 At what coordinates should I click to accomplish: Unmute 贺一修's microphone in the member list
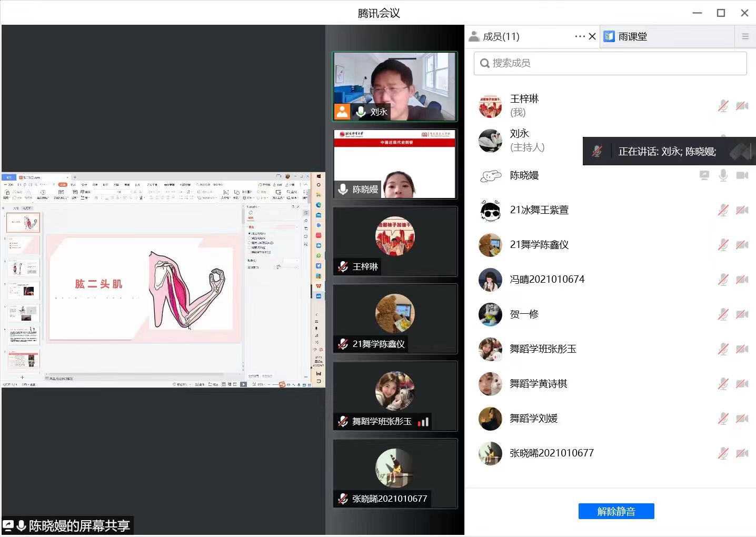(x=723, y=314)
